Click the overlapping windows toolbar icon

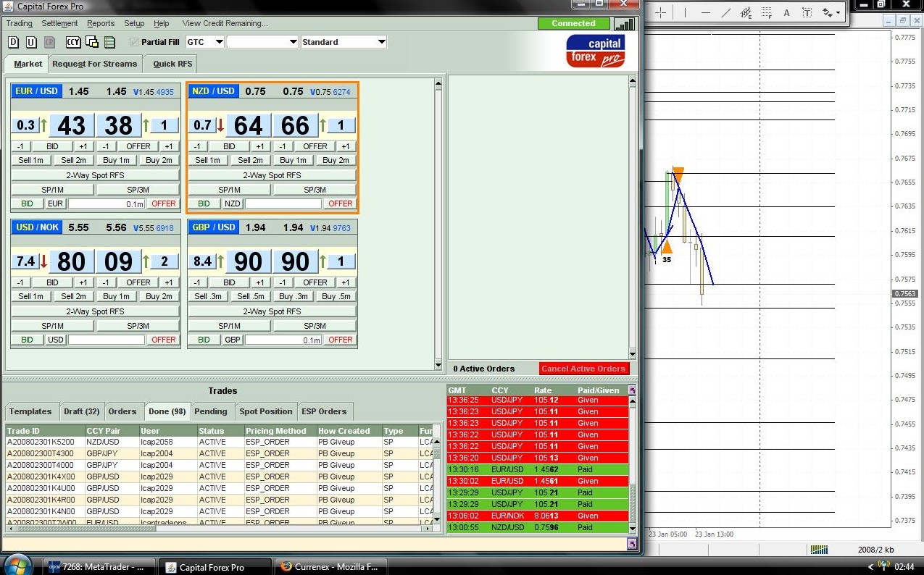point(92,42)
